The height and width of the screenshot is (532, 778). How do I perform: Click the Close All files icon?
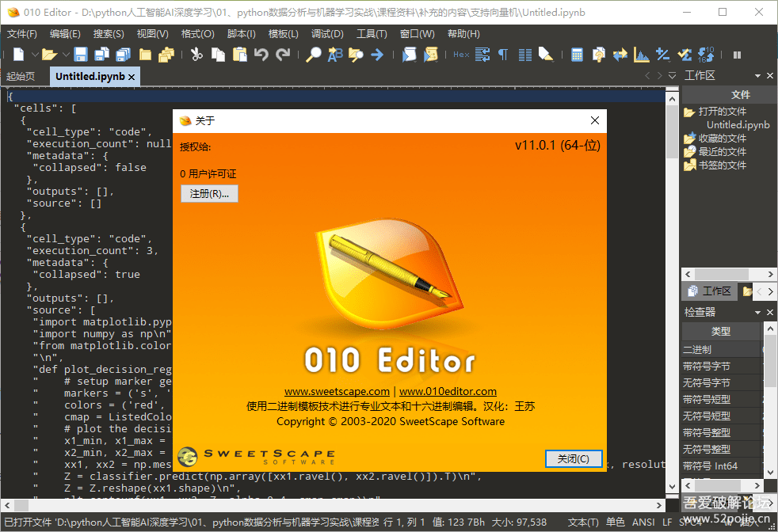coord(166,54)
